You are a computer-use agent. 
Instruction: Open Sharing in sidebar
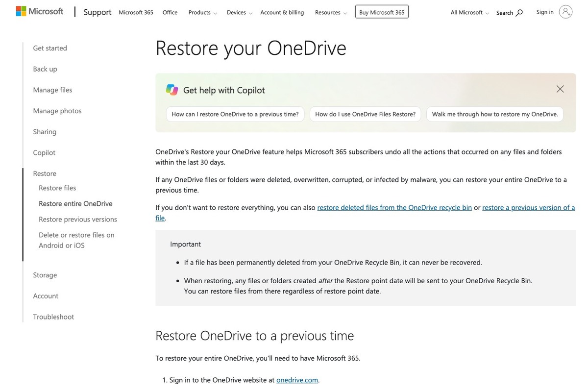pyautogui.click(x=45, y=132)
